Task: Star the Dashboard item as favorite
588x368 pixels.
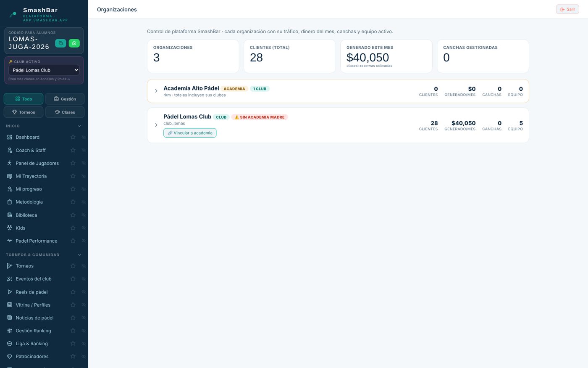Action: pos(73,137)
